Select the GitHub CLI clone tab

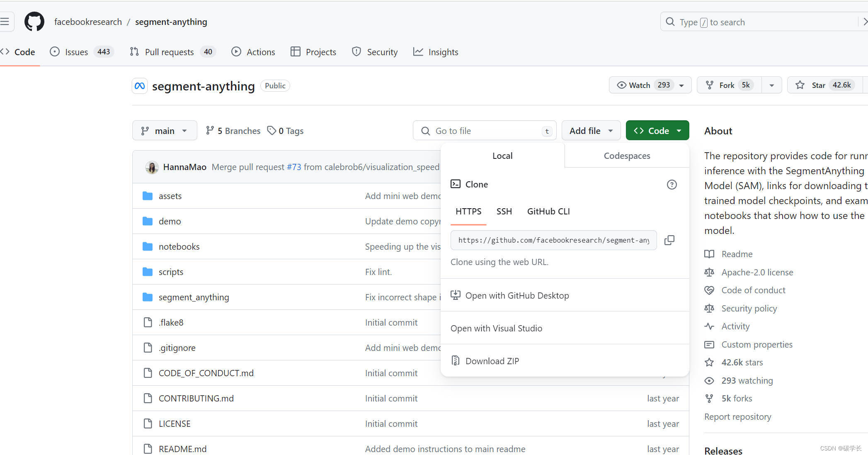pos(548,212)
